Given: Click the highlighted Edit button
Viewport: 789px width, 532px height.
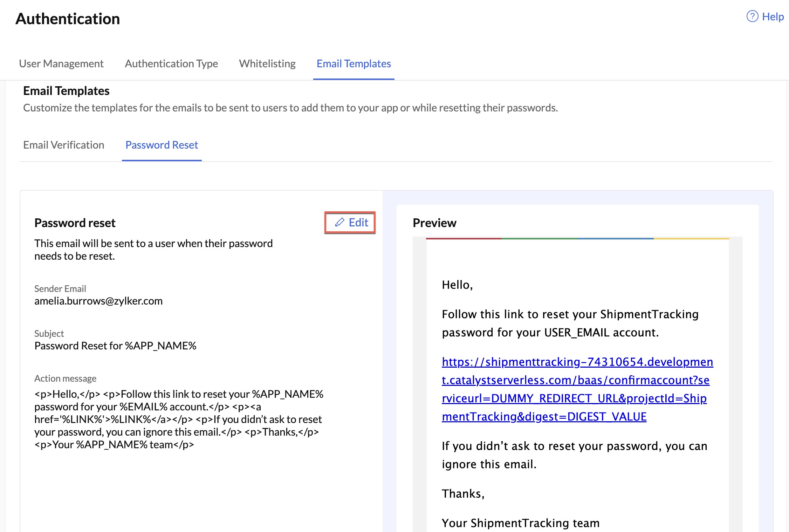Looking at the screenshot, I should point(350,222).
